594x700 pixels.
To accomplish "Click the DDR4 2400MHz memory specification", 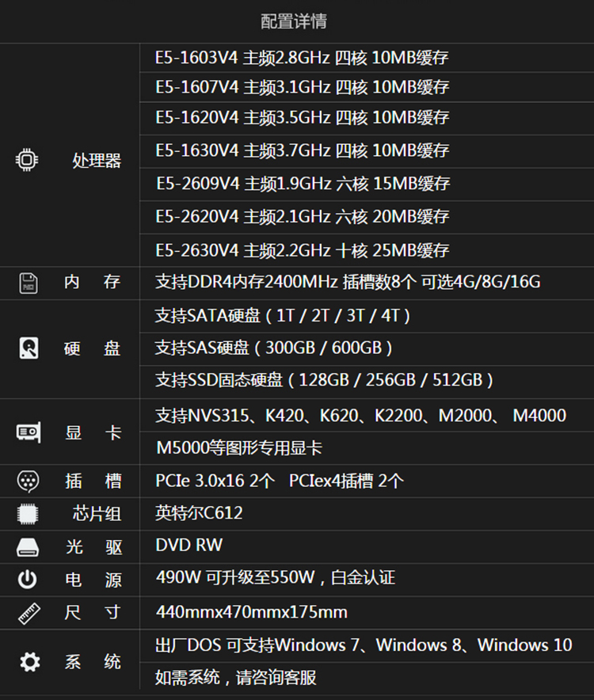I will [348, 282].
